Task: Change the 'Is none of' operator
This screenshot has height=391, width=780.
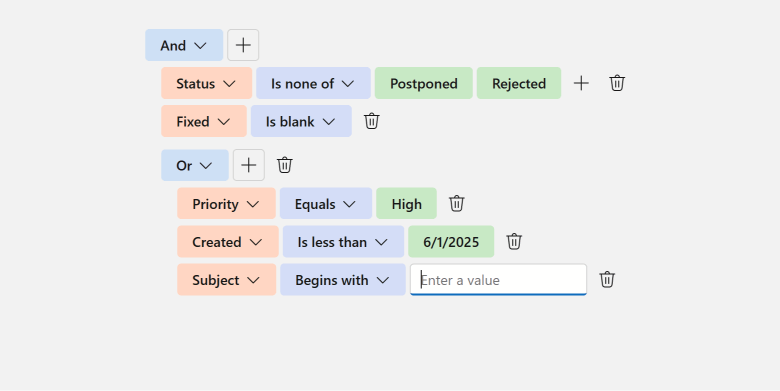Action: point(313,83)
